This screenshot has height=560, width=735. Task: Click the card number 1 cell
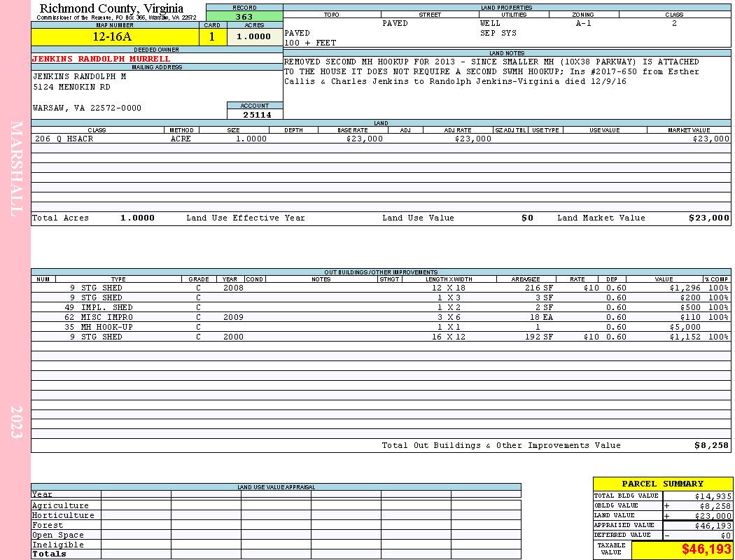coord(212,36)
